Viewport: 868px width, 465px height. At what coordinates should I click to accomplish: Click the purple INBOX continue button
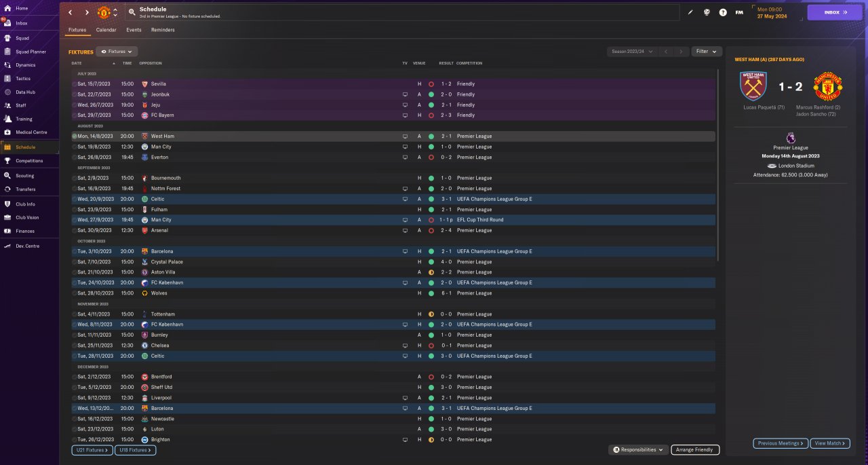pos(835,12)
